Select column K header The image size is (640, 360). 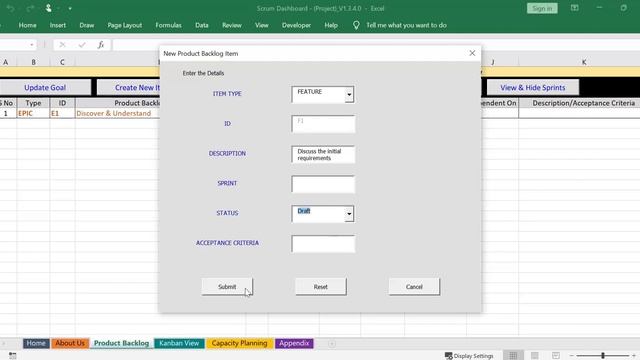click(x=584, y=62)
